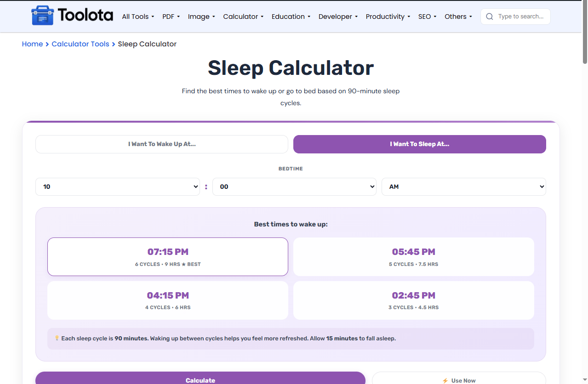Click the 90-minute sleep cycles subtitle description
This screenshot has width=588, height=384.
(291, 97)
